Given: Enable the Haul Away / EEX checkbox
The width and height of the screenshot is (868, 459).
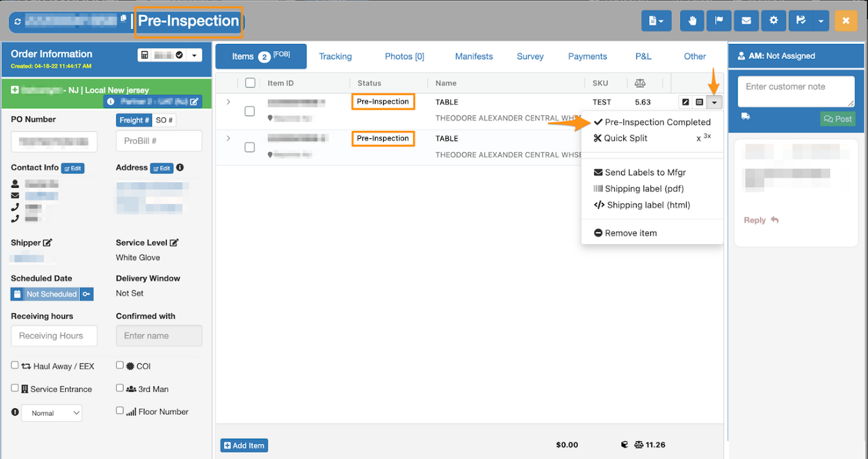Looking at the screenshot, I should click(x=15, y=365).
